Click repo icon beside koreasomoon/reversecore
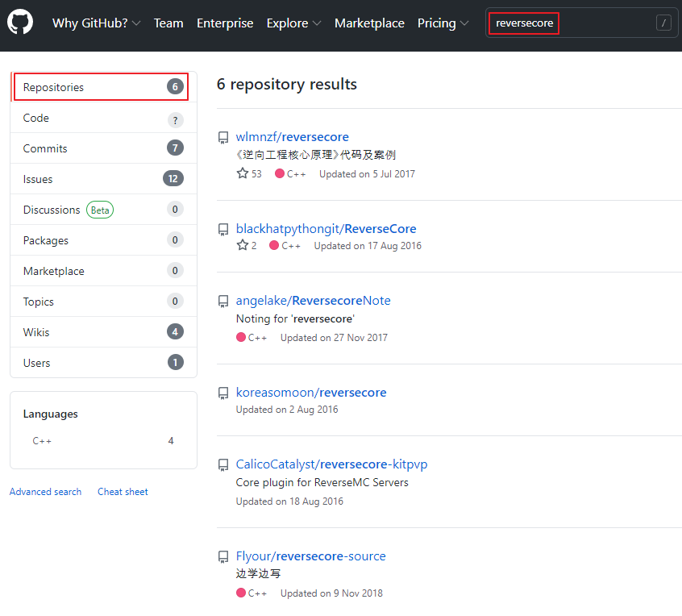 tap(223, 393)
